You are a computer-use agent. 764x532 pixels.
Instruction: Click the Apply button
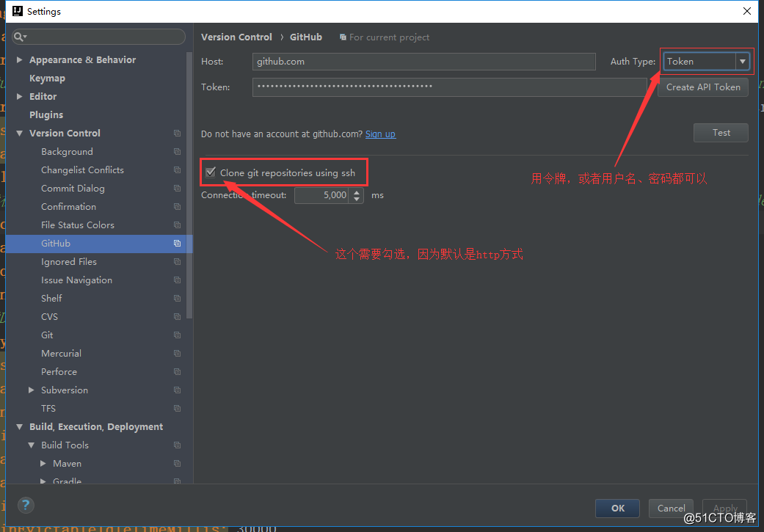(724, 508)
